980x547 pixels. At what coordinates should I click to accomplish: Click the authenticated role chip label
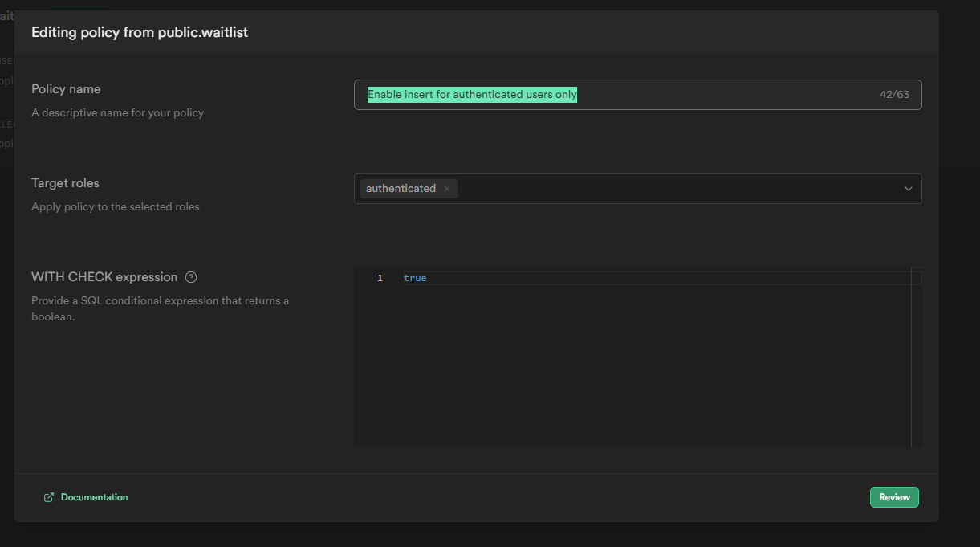point(401,189)
